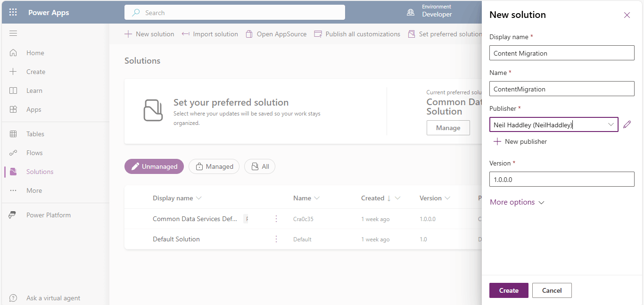Viewport: 644px width, 305px height.
Task: Click Publish all customizations in toolbar
Action: [357, 34]
